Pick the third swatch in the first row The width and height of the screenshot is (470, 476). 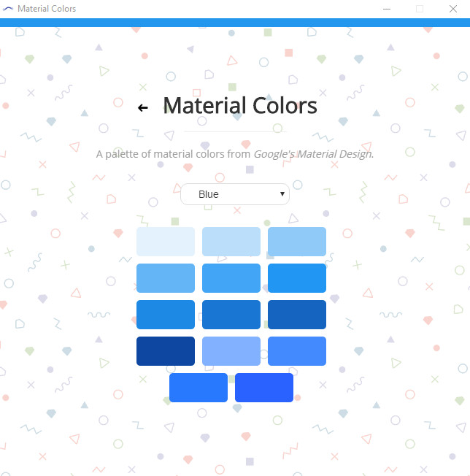click(x=297, y=242)
